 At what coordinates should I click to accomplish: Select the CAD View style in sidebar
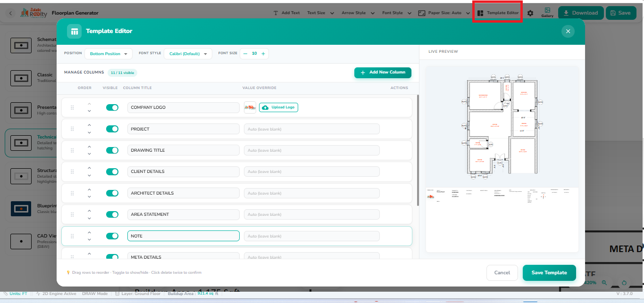31,241
